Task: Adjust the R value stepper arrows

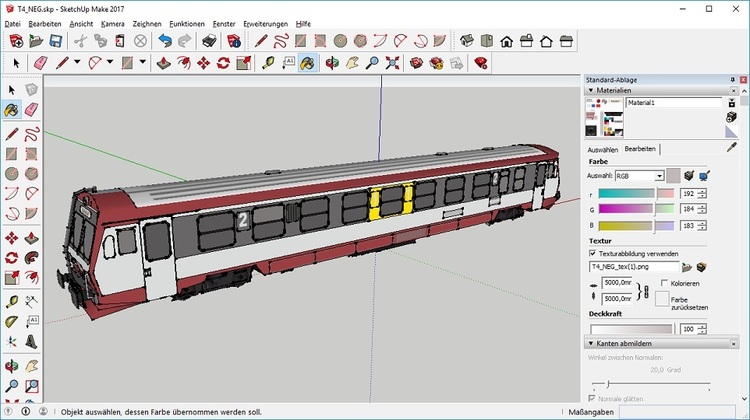Action: [702, 194]
